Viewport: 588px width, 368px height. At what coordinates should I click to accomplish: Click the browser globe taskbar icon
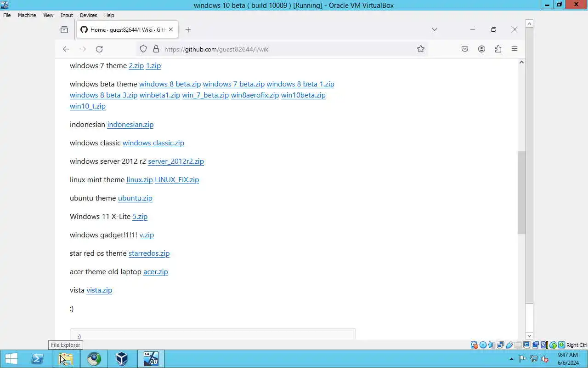pos(94,359)
